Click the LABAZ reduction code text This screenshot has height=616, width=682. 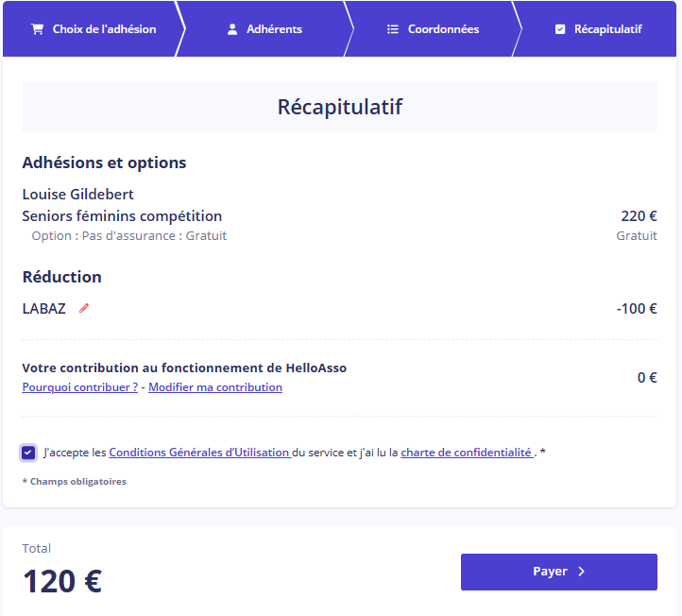pos(44,308)
